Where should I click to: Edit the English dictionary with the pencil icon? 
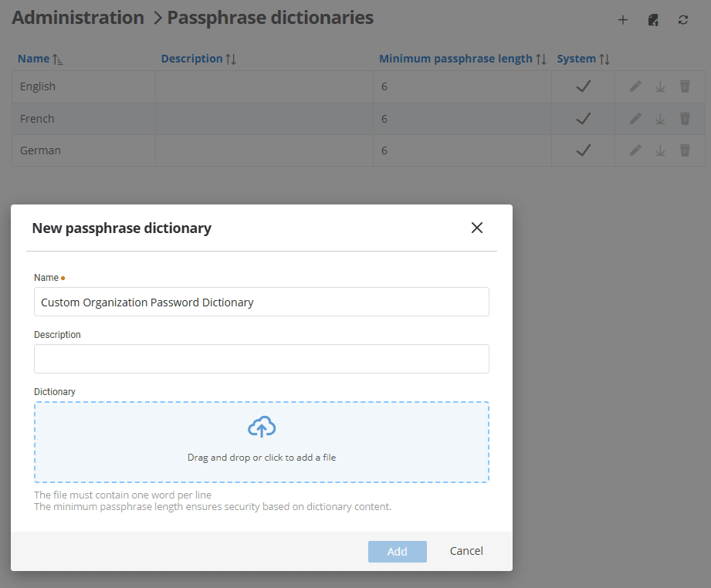[x=635, y=86]
